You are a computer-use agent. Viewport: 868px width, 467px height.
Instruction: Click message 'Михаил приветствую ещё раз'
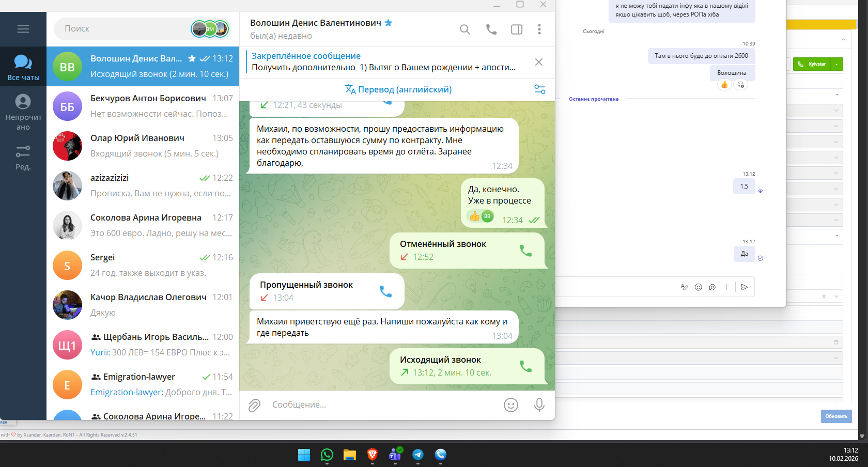pyautogui.click(x=384, y=327)
